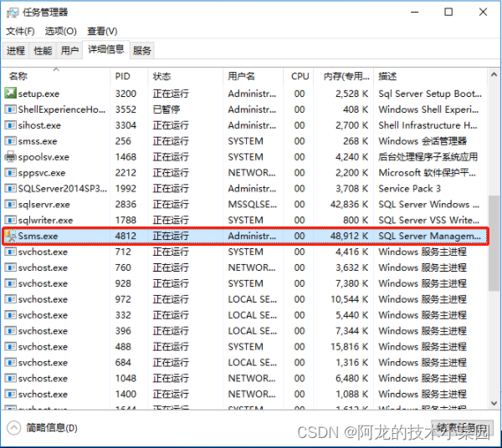The height and width of the screenshot is (448, 502).
Task: Click the 结束任务 button
Action: [462, 428]
